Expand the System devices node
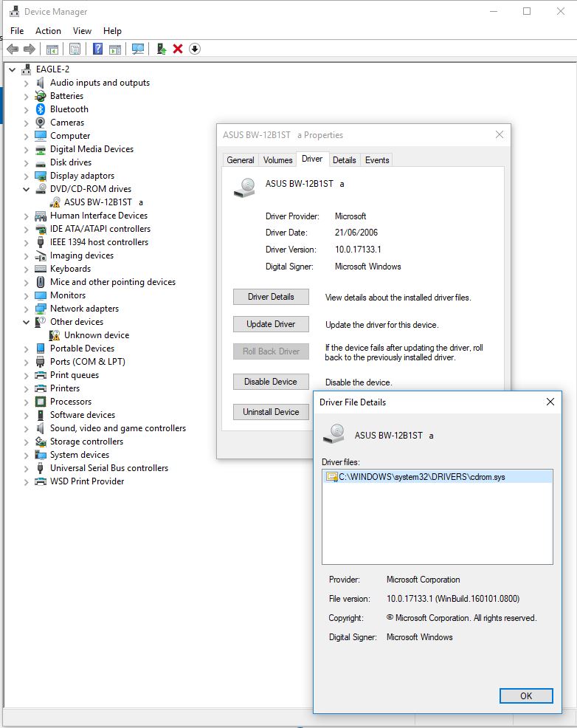 pyautogui.click(x=27, y=456)
